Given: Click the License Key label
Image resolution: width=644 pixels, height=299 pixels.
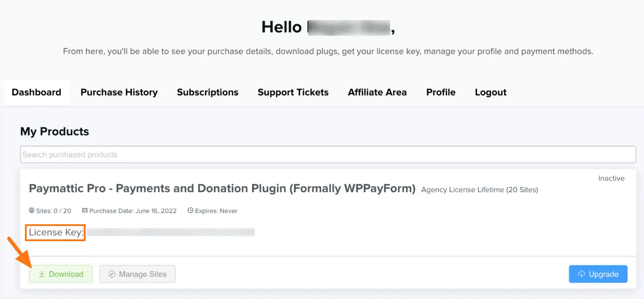Looking at the screenshot, I should click(x=56, y=232).
